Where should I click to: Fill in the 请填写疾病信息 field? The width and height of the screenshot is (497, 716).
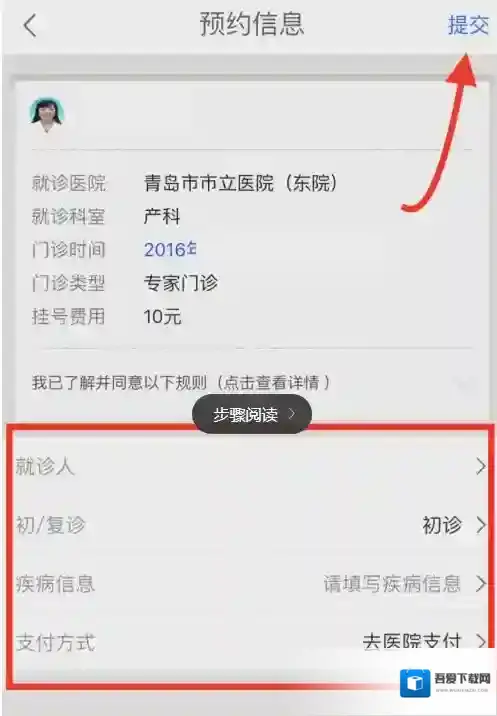pos(392,584)
